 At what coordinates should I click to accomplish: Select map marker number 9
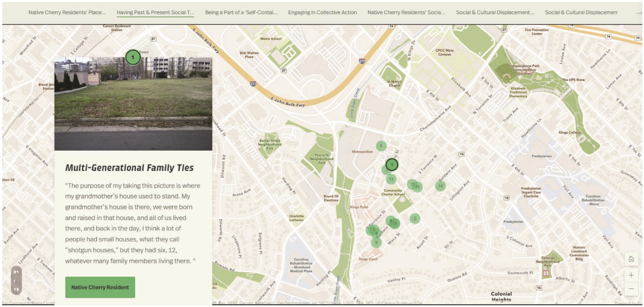click(x=376, y=242)
